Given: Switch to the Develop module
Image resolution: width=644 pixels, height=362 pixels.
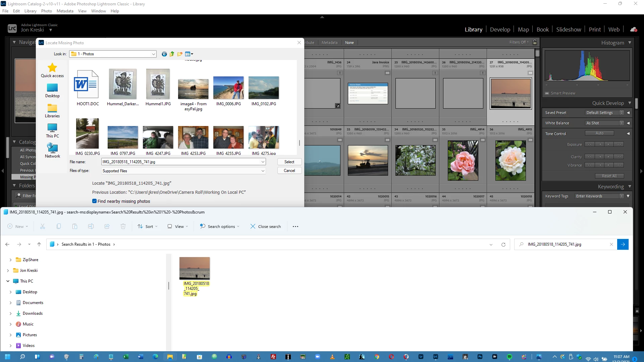Looking at the screenshot, I should point(500,29).
